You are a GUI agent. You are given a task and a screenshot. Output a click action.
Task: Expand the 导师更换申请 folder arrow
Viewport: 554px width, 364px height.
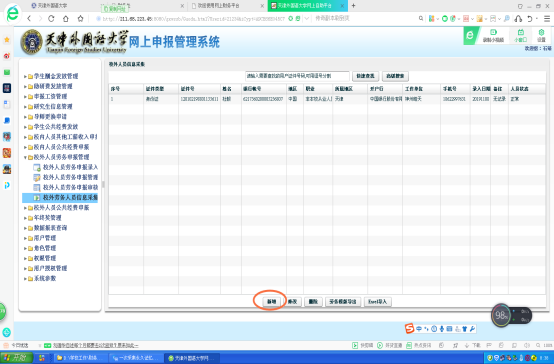point(25,117)
